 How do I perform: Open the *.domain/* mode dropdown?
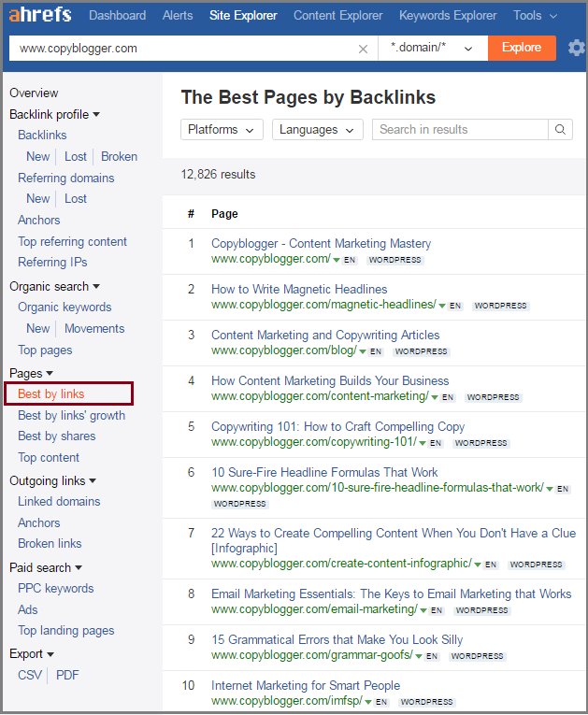coord(432,49)
